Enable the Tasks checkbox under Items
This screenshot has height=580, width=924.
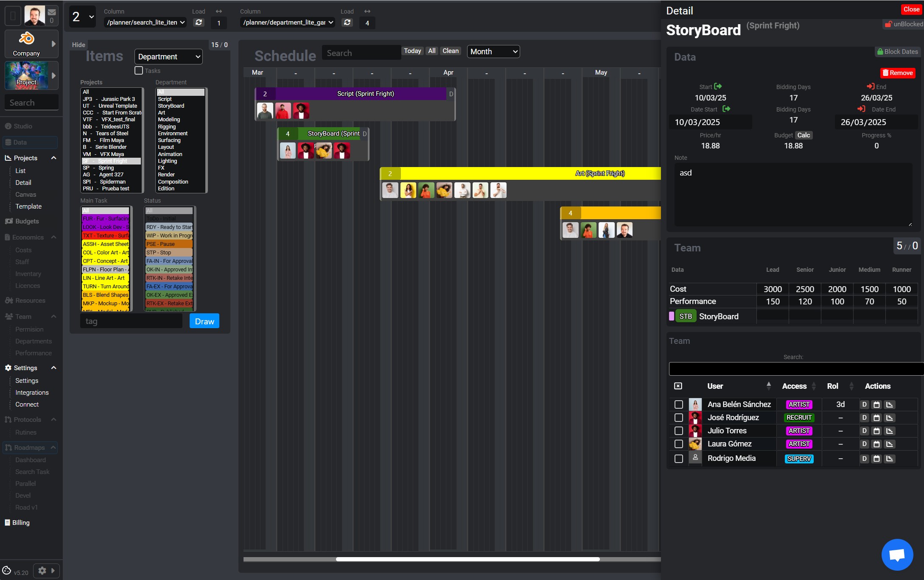pos(139,70)
